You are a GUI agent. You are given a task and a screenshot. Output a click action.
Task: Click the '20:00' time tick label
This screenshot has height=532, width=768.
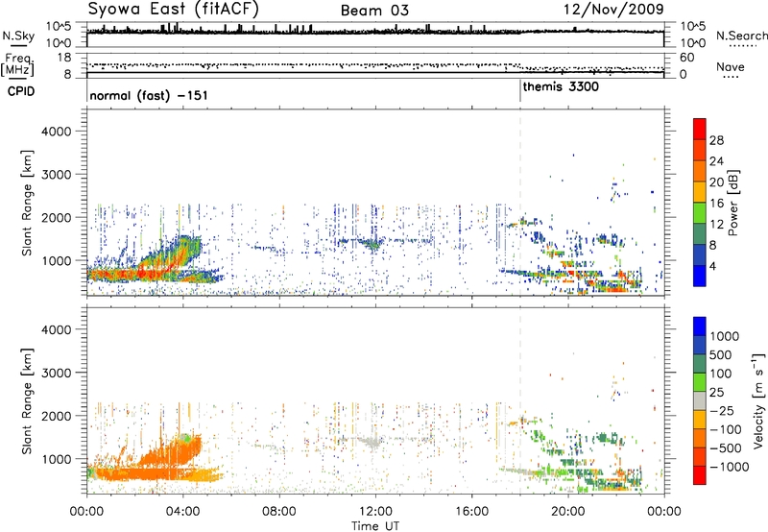coord(567,512)
